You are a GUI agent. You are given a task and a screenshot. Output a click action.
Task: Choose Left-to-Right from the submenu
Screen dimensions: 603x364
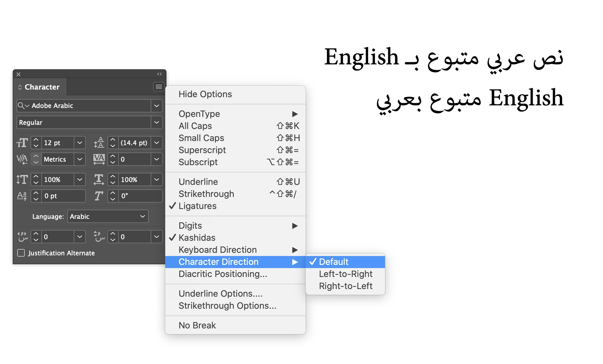[x=345, y=274]
